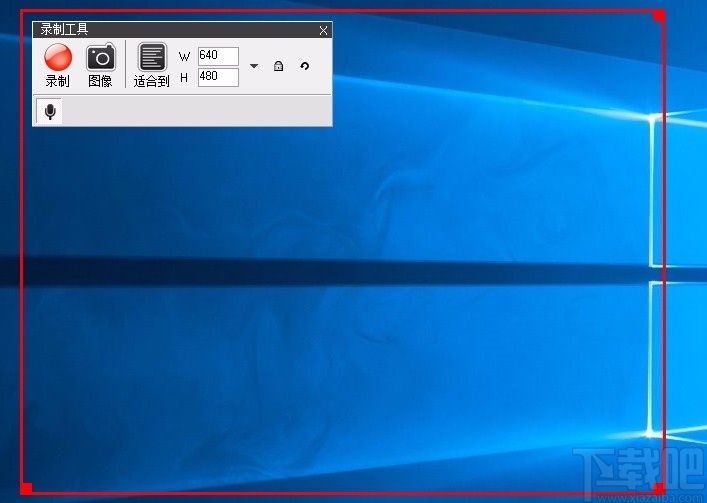The image size is (707, 503).
Task: Click the 录制工具 title bar
Action: pos(182,30)
